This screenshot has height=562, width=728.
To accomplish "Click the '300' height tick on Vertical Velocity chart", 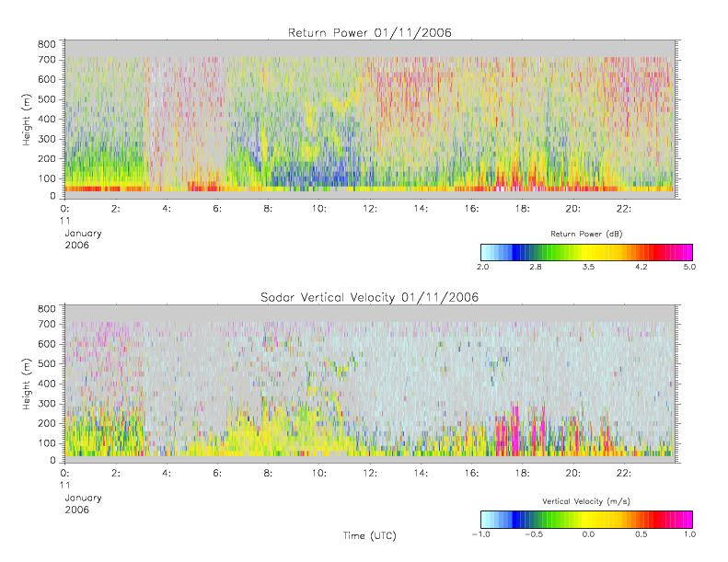I will [46, 403].
